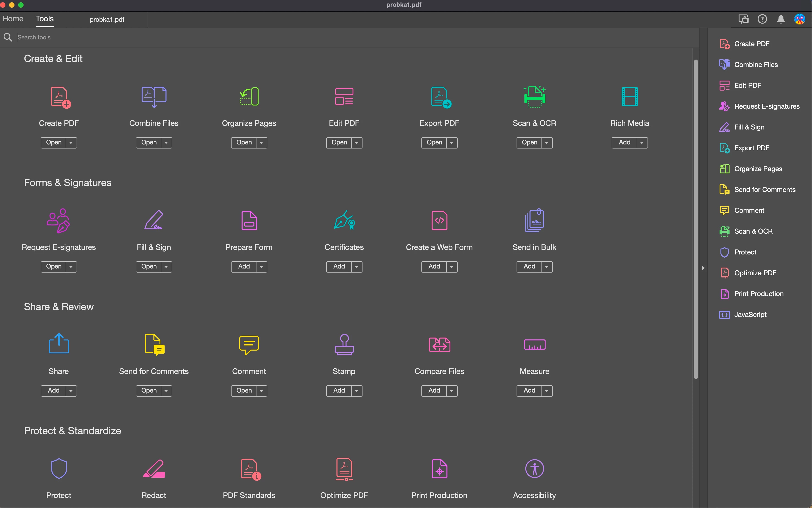Select the Redact tool icon

point(154,469)
